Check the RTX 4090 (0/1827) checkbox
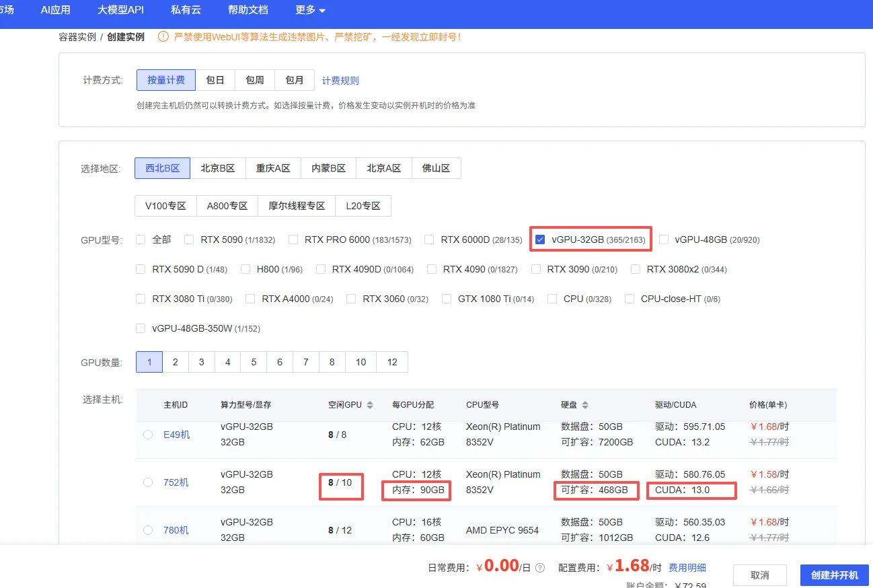873x588 pixels. point(432,269)
